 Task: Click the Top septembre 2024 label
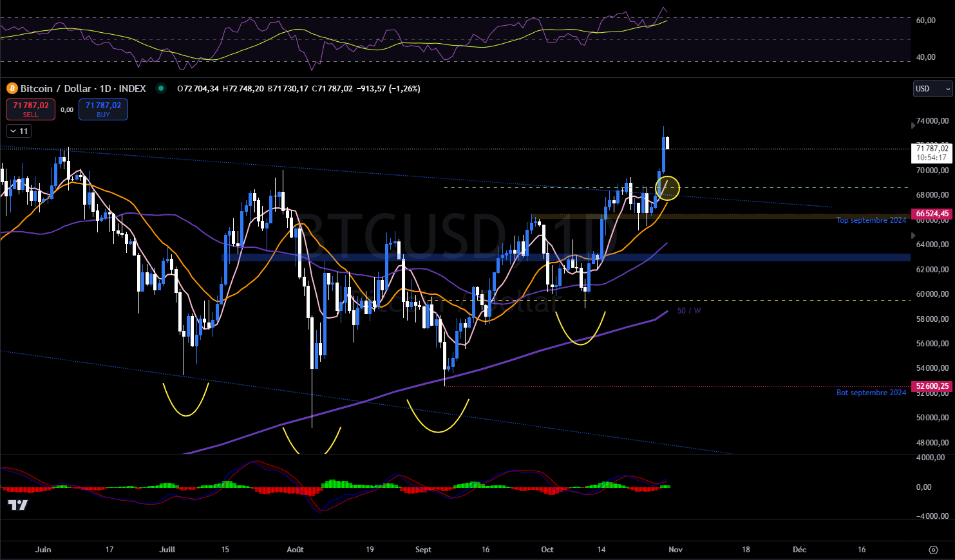coord(871,219)
